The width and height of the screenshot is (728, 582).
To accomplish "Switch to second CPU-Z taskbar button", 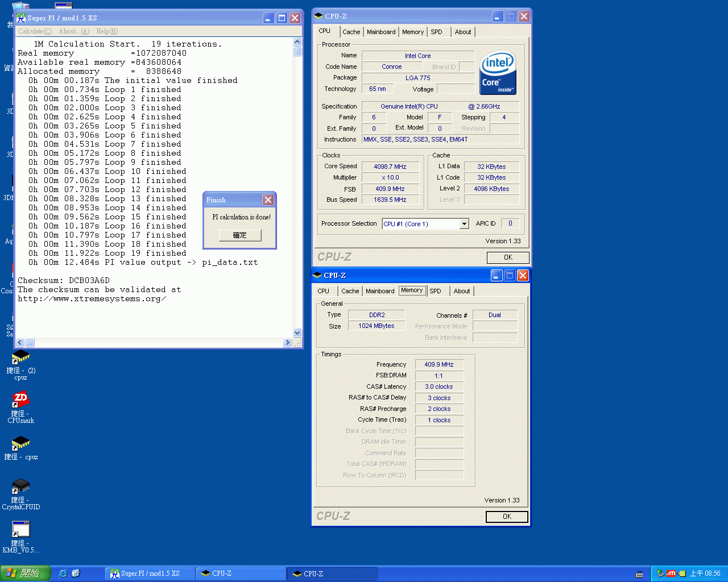I will (333, 573).
